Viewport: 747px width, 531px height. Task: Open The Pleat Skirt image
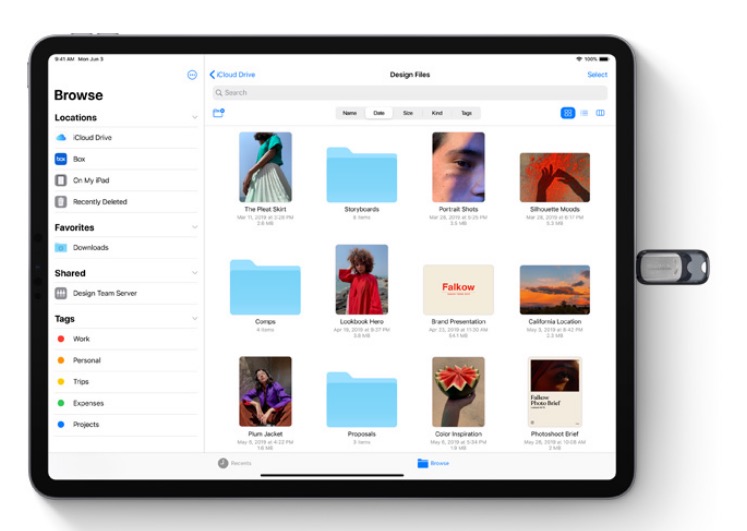(x=265, y=167)
